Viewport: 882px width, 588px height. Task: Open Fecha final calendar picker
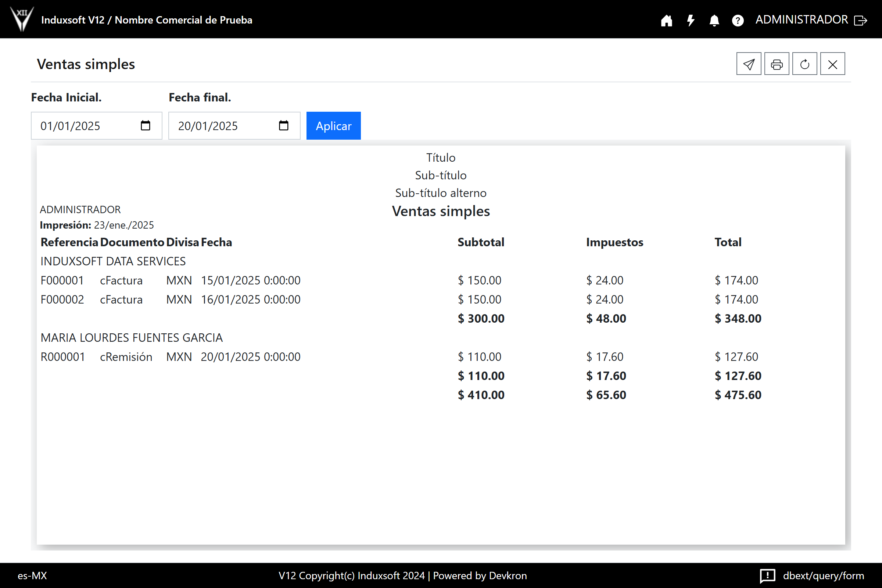click(x=283, y=126)
